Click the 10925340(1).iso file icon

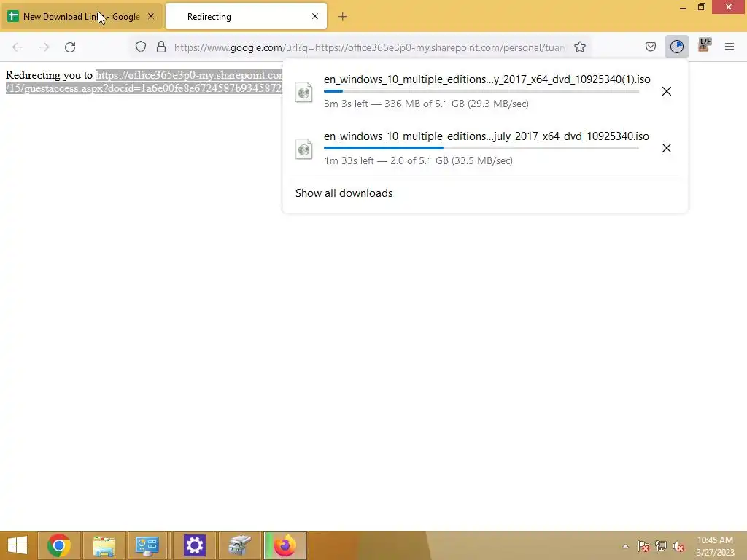click(x=304, y=92)
